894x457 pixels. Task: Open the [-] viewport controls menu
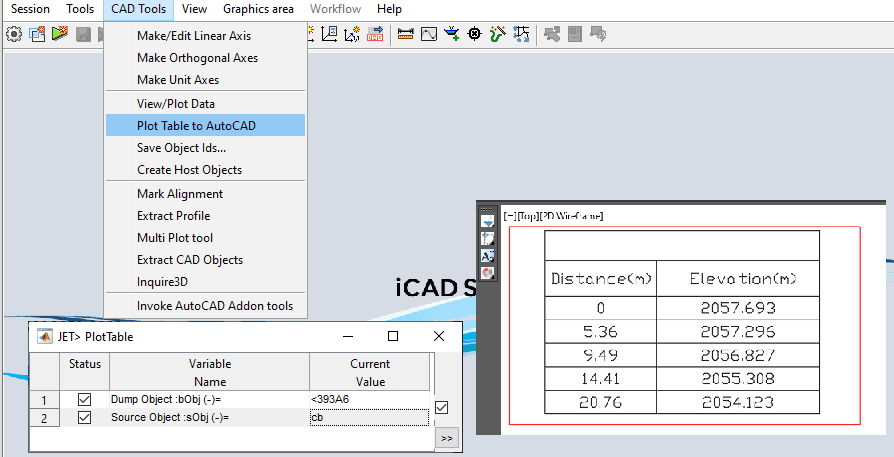pos(509,216)
